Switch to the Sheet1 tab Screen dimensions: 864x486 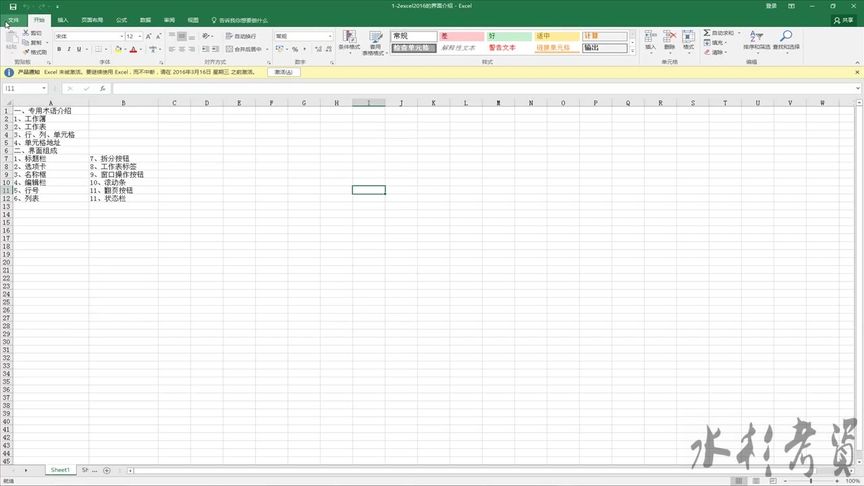(x=60, y=470)
